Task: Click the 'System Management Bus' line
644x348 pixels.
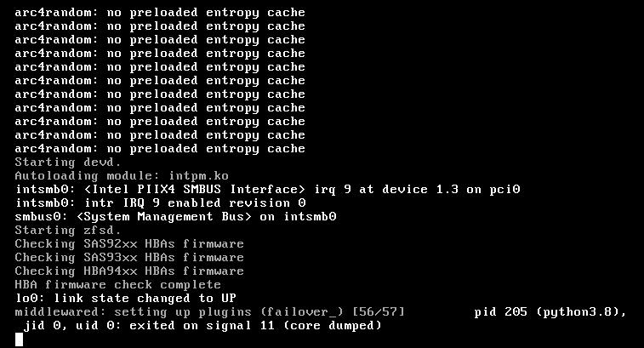Action: coord(176,216)
